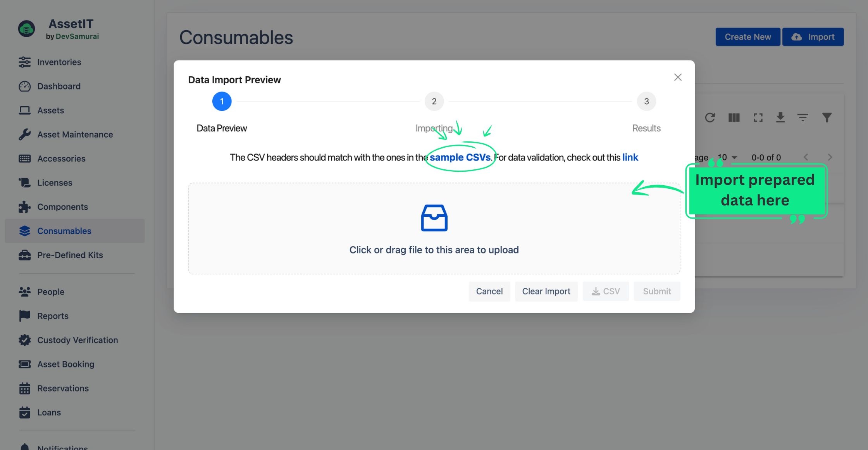The height and width of the screenshot is (450, 868).
Task: Click the file upload drop area
Action: click(434, 228)
